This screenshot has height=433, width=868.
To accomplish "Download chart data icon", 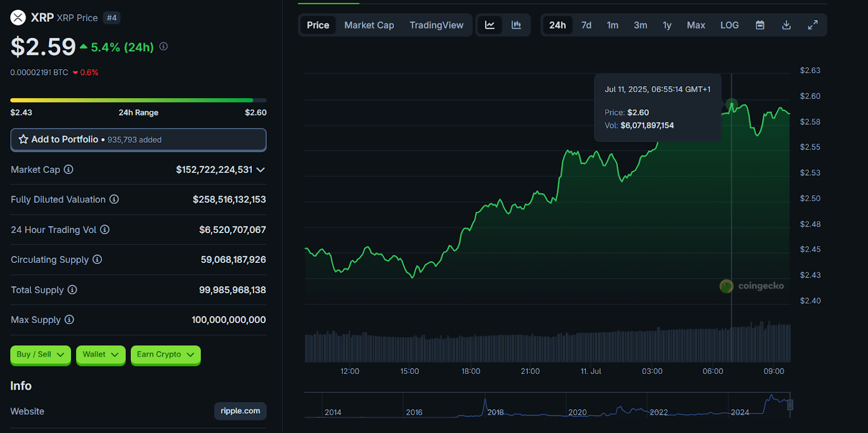I will [786, 25].
